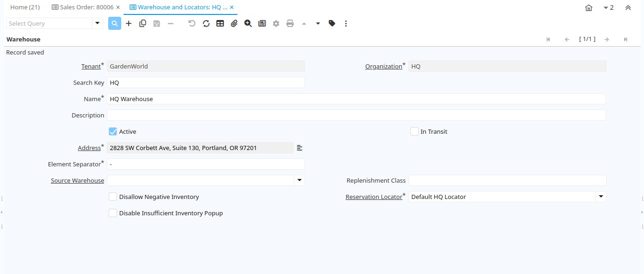644x274 pixels.
Task: Check Disallow Negative Inventory
Action: point(113,197)
